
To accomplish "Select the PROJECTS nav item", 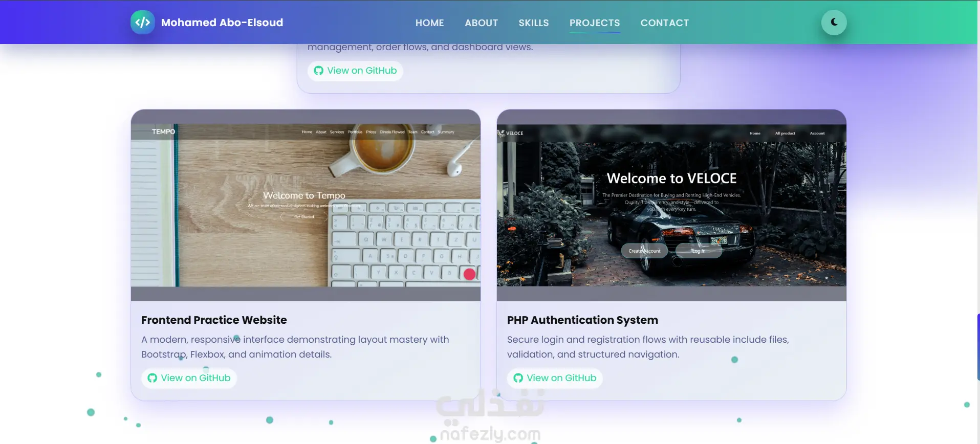I will [x=594, y=23].
